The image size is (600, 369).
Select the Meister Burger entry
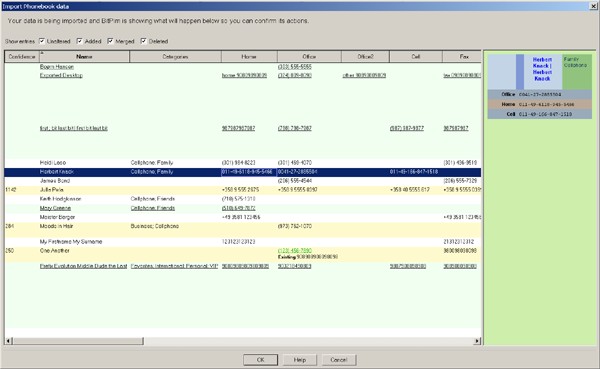[x=57, y=217]
